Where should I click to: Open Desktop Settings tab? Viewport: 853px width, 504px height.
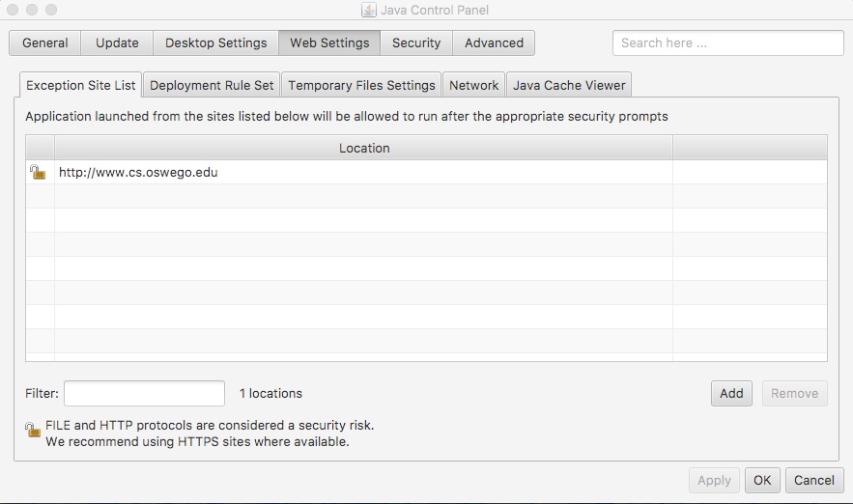click(215, 43)
